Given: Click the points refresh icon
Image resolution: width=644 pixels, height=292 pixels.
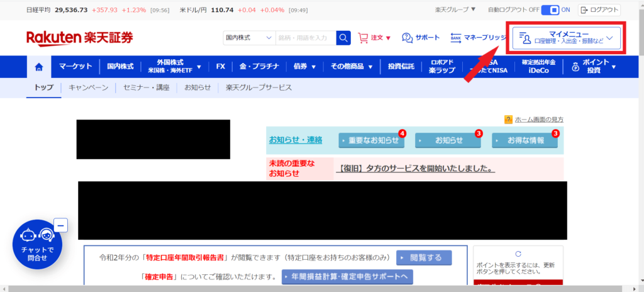Looking at the screenshot, I should (518, 254).
